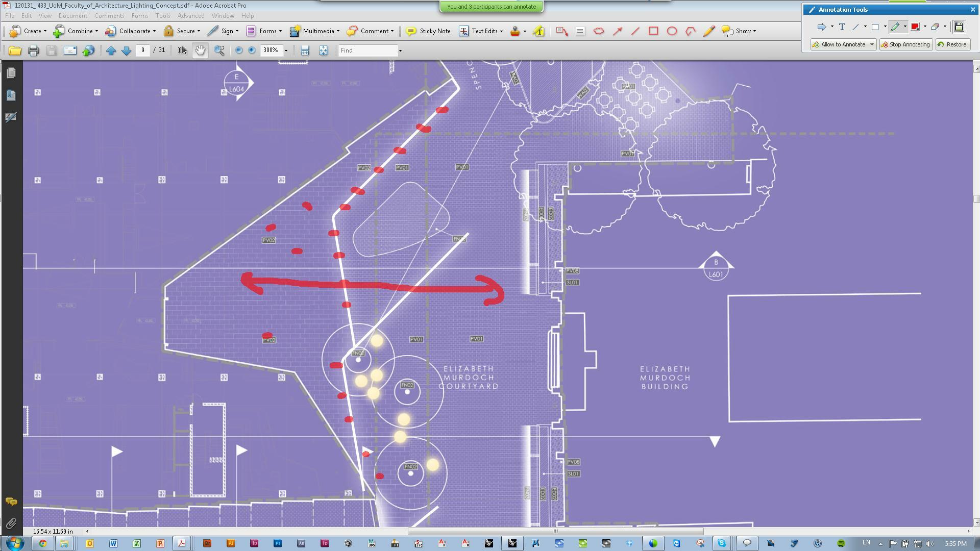
Task: Choose the Marquee Zoom magnifier tool
Action: pos(219,51)
